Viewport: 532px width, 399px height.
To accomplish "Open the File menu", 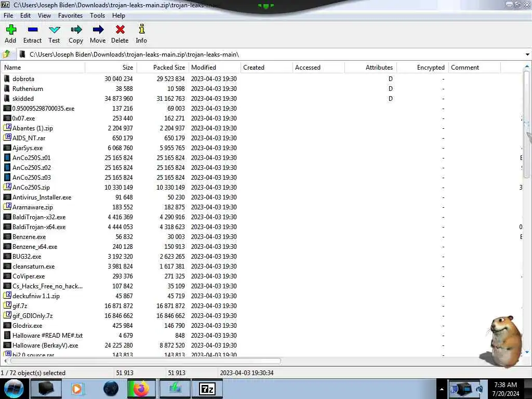I will pos(8,16).
